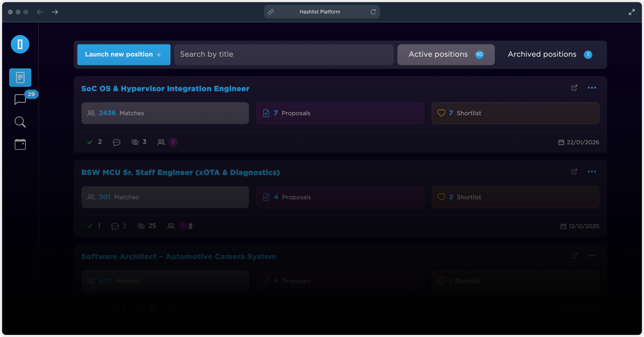Open three-dots menu for SoC OS position
Viewport: 644px width, 337px height.
tap(592, 88)
